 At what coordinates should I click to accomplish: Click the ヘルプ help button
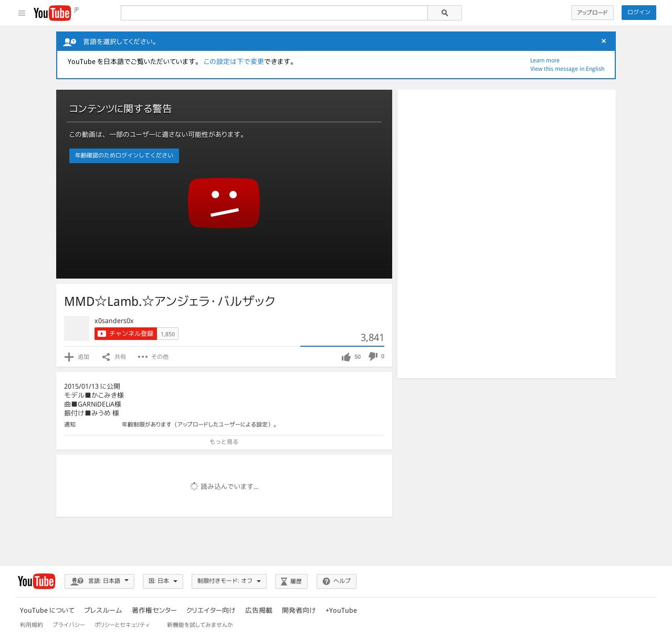(x=337, y=581)
